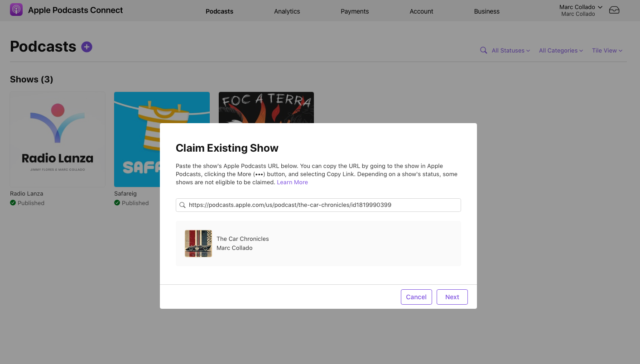Click the Apple Podcasts Connect logo icon
640x364 pixels.
pos(16,10)
